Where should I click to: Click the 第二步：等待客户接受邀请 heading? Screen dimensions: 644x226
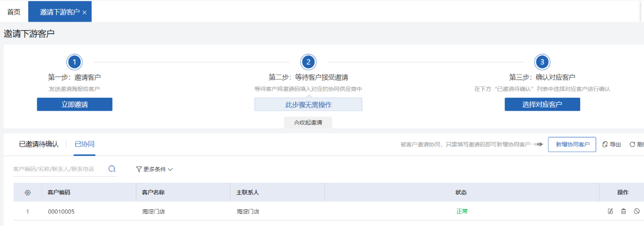click(308, 78)
